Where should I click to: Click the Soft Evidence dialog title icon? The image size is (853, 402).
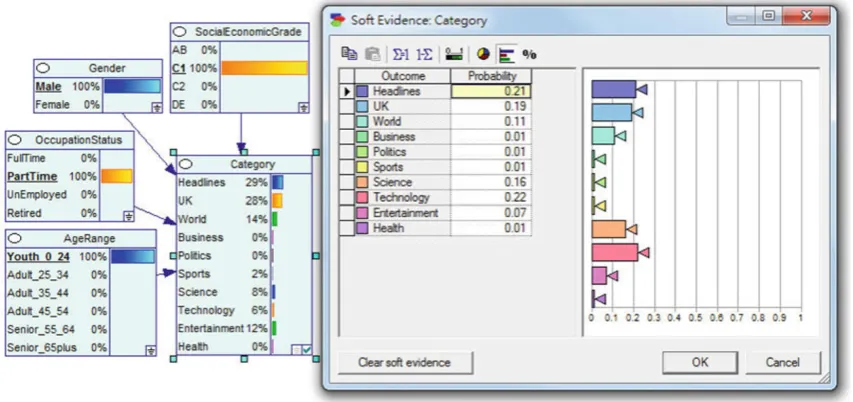(337, 20)
